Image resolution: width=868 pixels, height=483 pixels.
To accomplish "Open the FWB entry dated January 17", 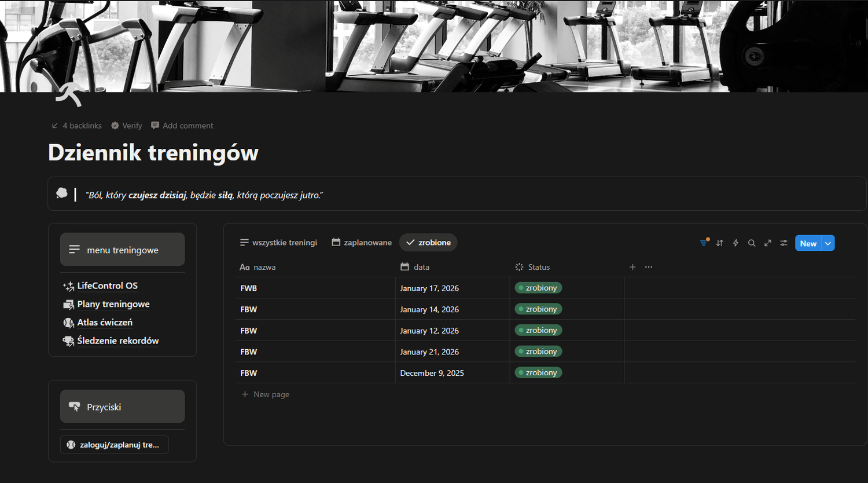I will click(249, 288).
